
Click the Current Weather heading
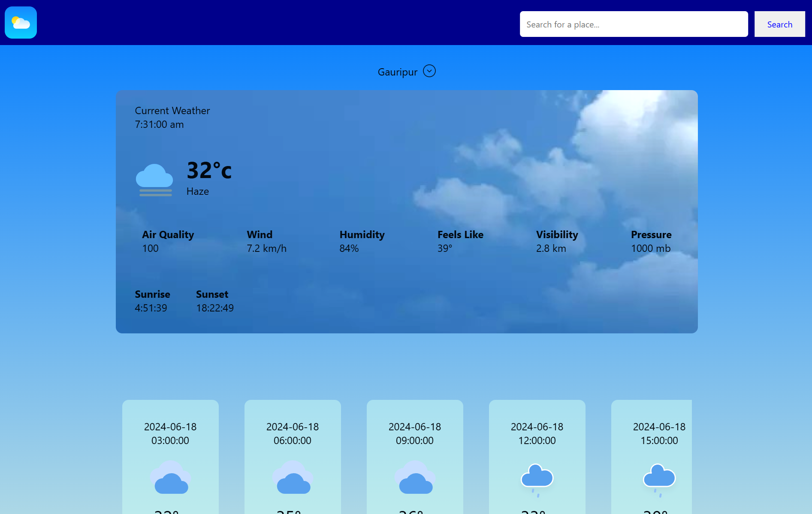click(x=172, y=111)
